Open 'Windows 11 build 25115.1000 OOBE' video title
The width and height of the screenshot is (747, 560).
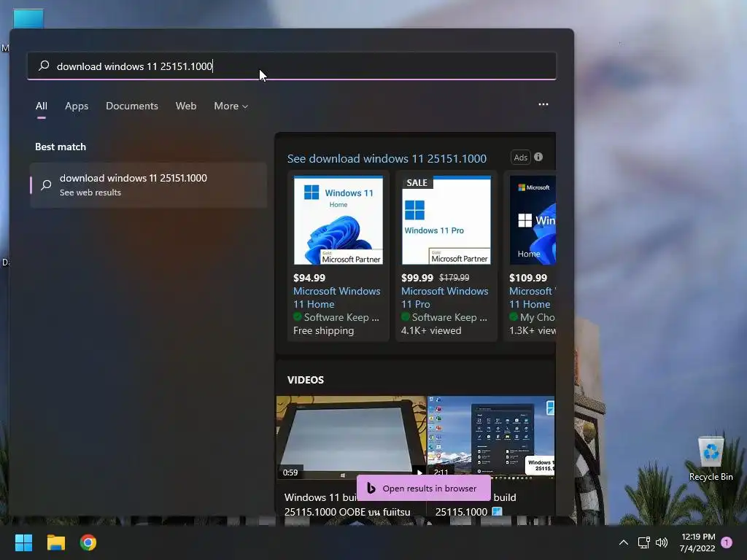point(347,505)
